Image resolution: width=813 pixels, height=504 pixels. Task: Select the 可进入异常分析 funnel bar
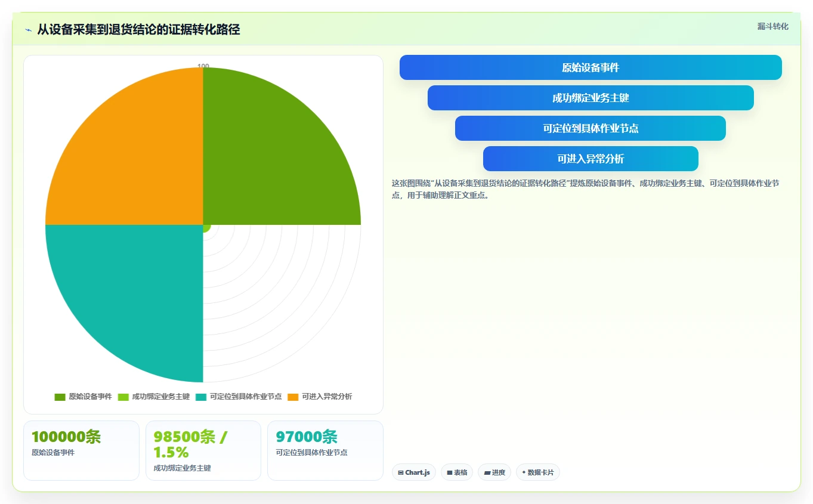pos(591,159)
